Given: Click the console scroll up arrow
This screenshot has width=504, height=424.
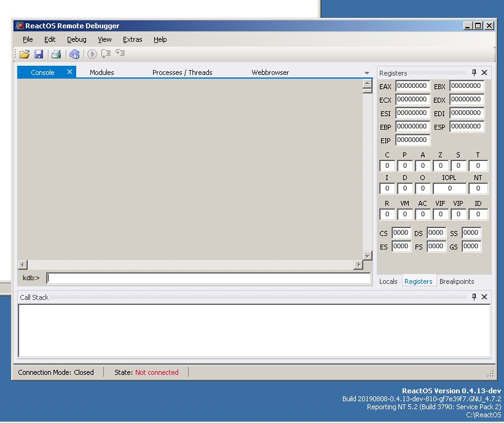Looking at the screenshot, I should [367, 84].
